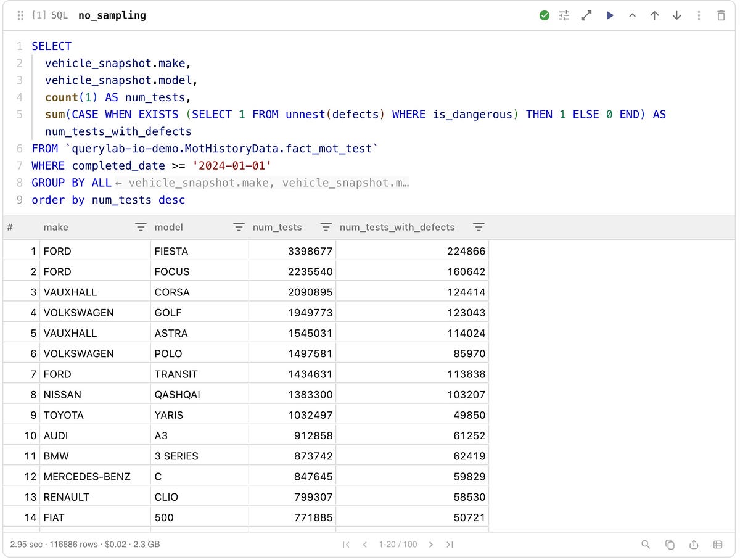Open the filter for the model column

pos(239,227)
